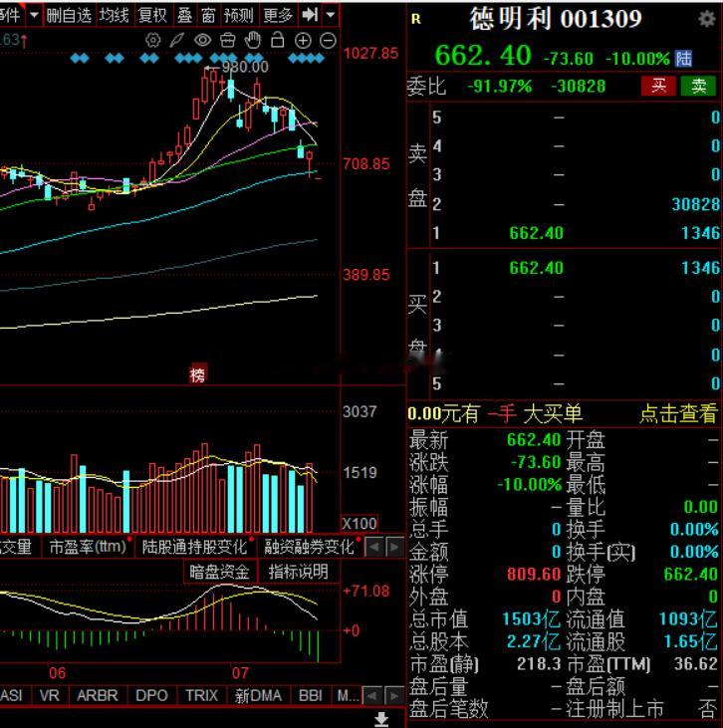
Task: Select 融资融券变化 tab
Action: pyautogui.click(x=309, y=547)
